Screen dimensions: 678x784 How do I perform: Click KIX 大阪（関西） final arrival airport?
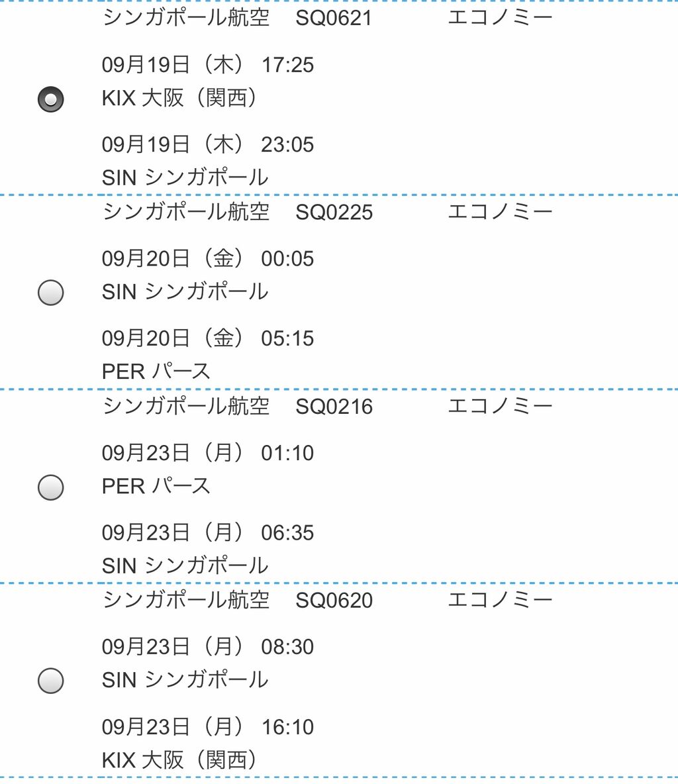pos(179,759)
